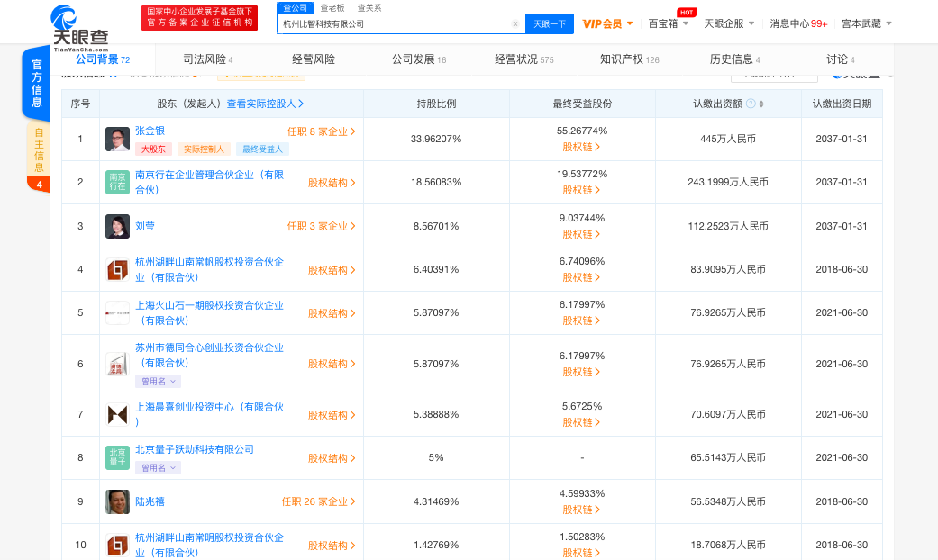Click the 杭州湖畔山南常帆 partnership logo
938x560 pixels.
click(116, 269)
